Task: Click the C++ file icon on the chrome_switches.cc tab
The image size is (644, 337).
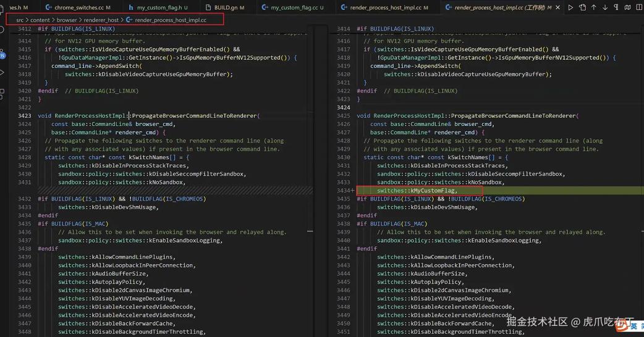Action: (48, 7)
